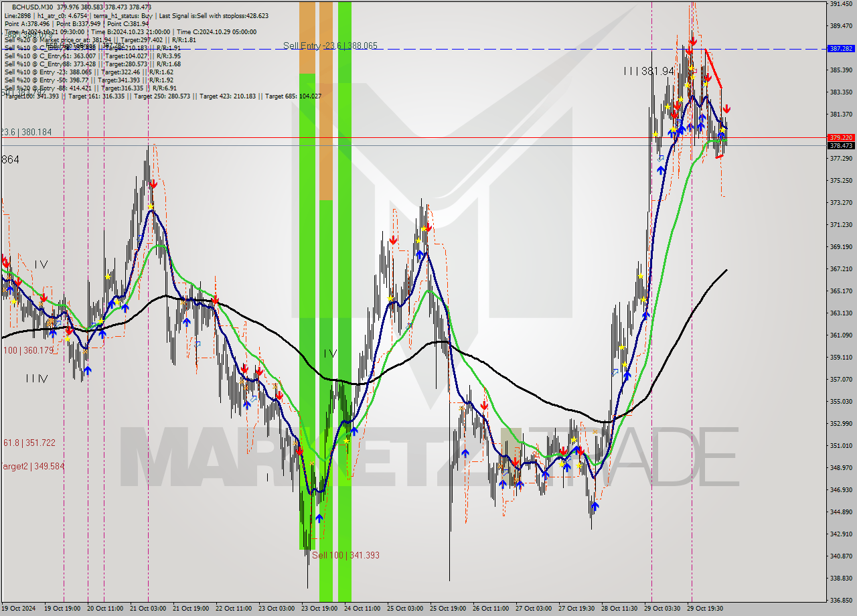Select the 344.890 price axis value
The height and width of the screenshot is (616, 857).
[x=841, y=512]
